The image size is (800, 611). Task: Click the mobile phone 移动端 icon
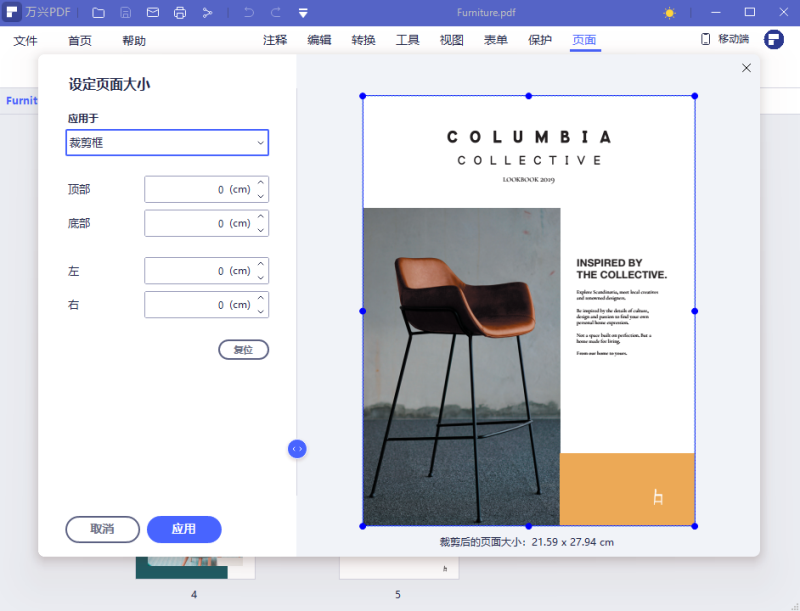coord(706,39)
